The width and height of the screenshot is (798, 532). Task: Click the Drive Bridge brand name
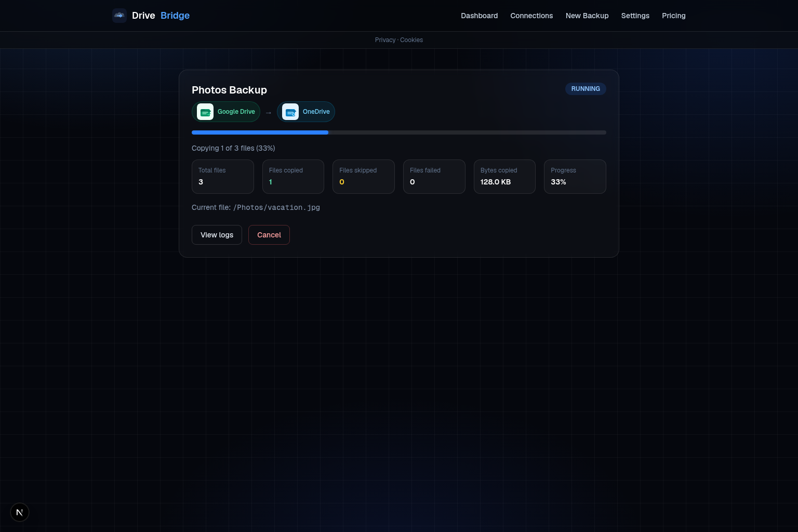click(161, 16)
